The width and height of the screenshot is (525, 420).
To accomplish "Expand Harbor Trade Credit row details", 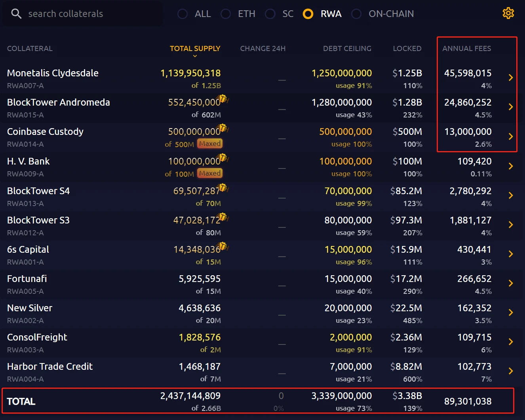I will 510,371.
